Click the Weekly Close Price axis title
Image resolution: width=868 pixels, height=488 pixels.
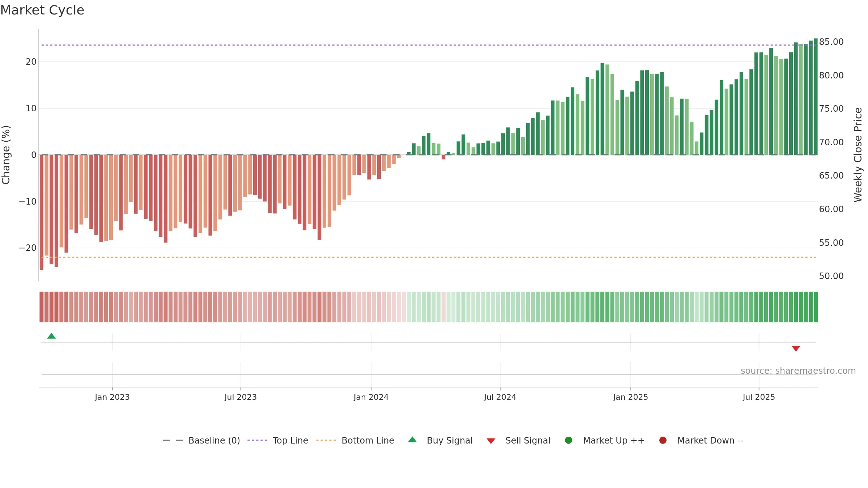pyautogui.click(x=858, y=155)
